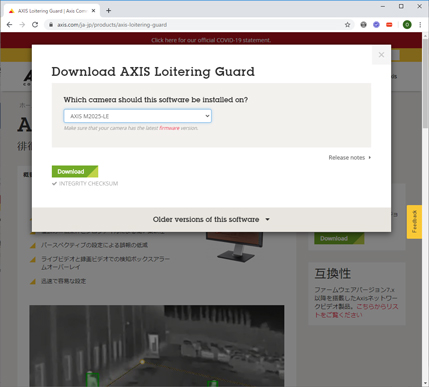Open the compatibility list link in 互換性 box

(x=356, y=311)
